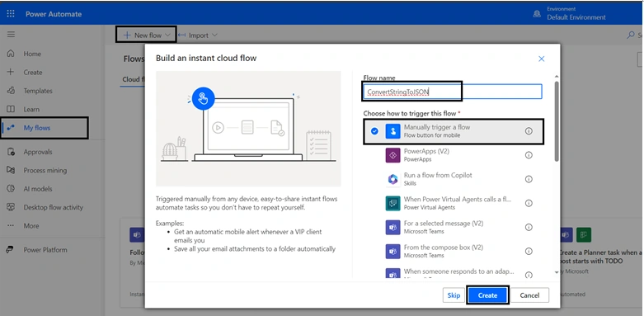Click the Default Environment label
This screenshot has height=316, width=644.
pos(576,17)
